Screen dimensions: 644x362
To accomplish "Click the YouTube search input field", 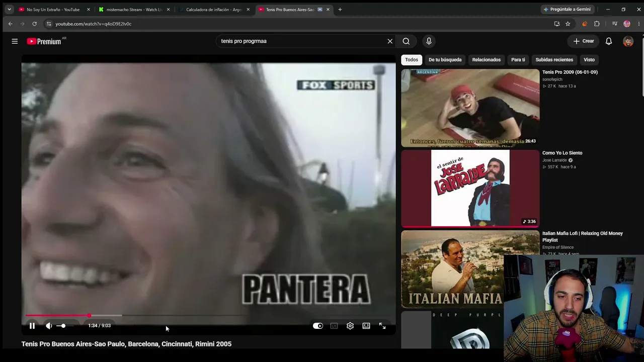I will 302,41.
